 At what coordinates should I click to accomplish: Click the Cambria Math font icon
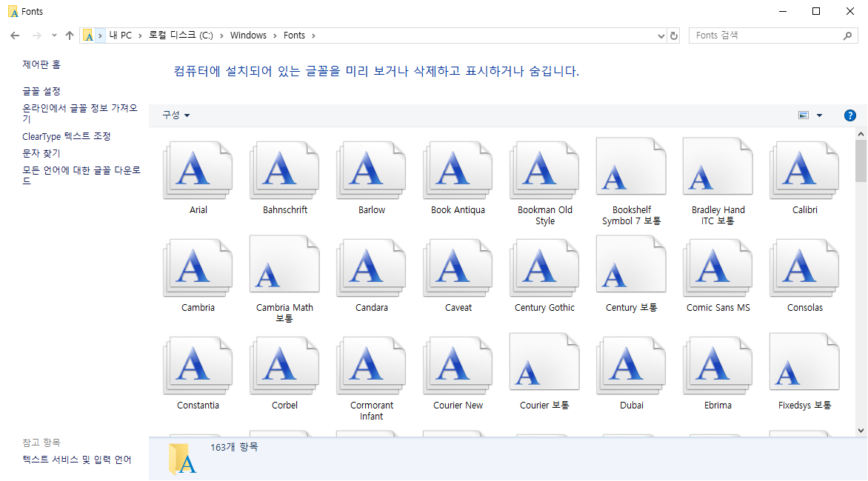coord(284,265)
